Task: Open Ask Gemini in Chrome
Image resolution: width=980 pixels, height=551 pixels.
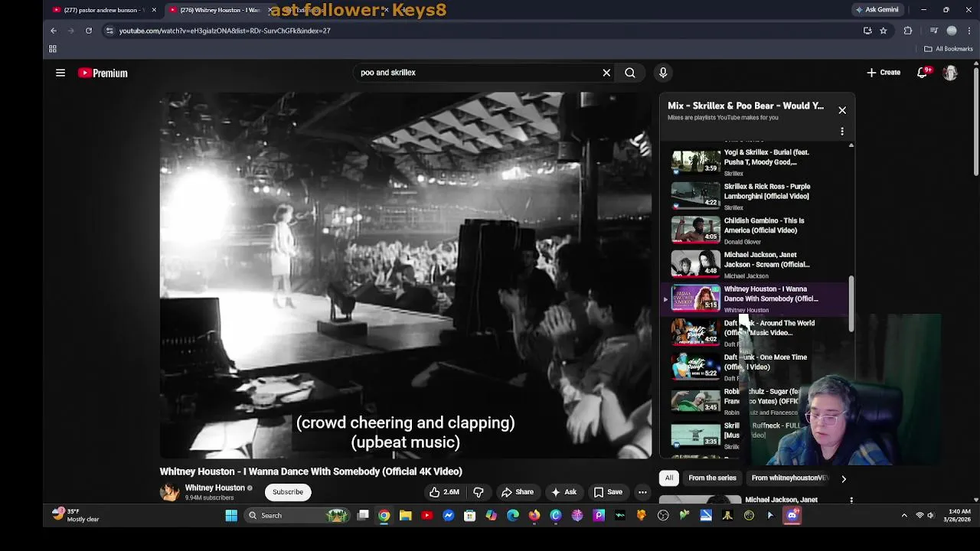Action: click(x=877, y=10)
